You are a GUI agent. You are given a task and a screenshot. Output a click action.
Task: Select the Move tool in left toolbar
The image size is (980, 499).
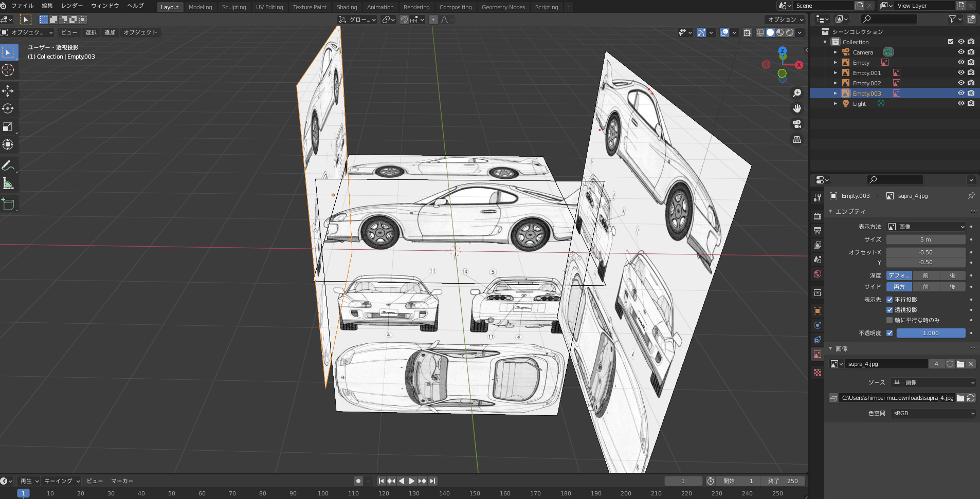[x=8, y=91]
